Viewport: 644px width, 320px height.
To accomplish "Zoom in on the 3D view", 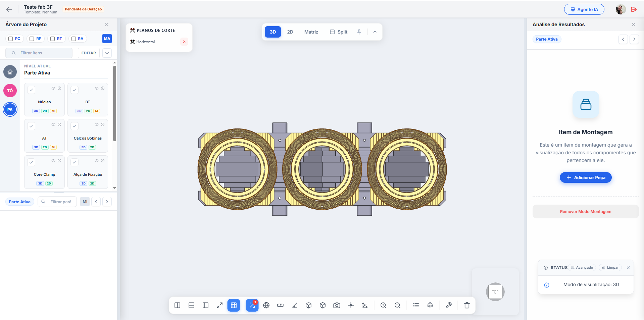I will coord(384,305).
